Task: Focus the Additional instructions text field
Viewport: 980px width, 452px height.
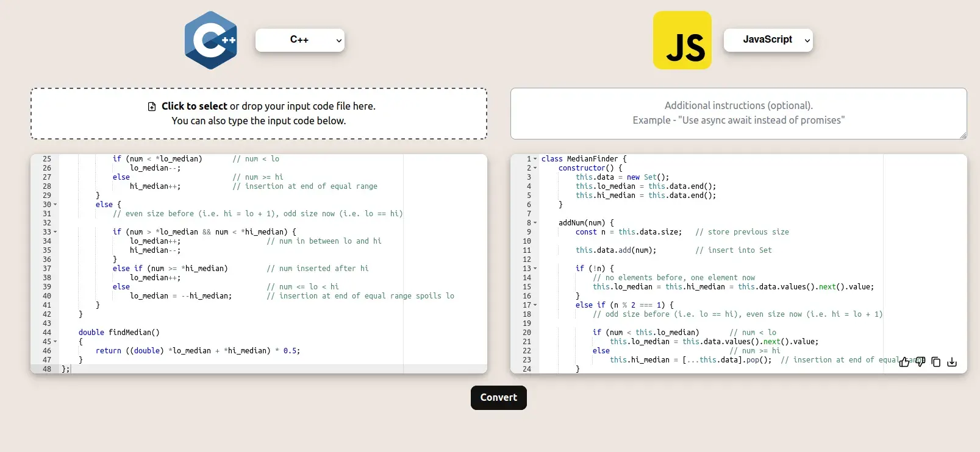Action: 739,113
